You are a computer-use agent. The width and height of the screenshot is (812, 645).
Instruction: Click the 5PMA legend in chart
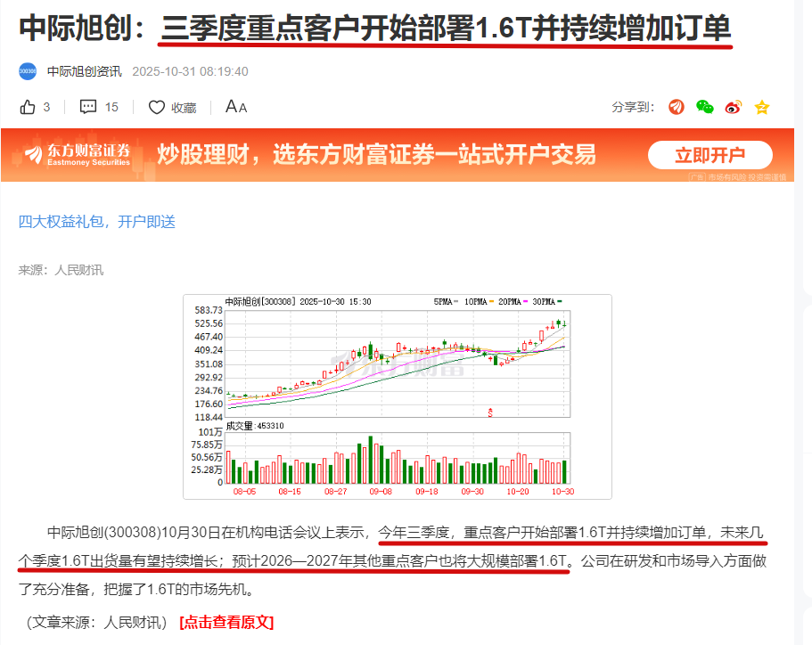446,301
